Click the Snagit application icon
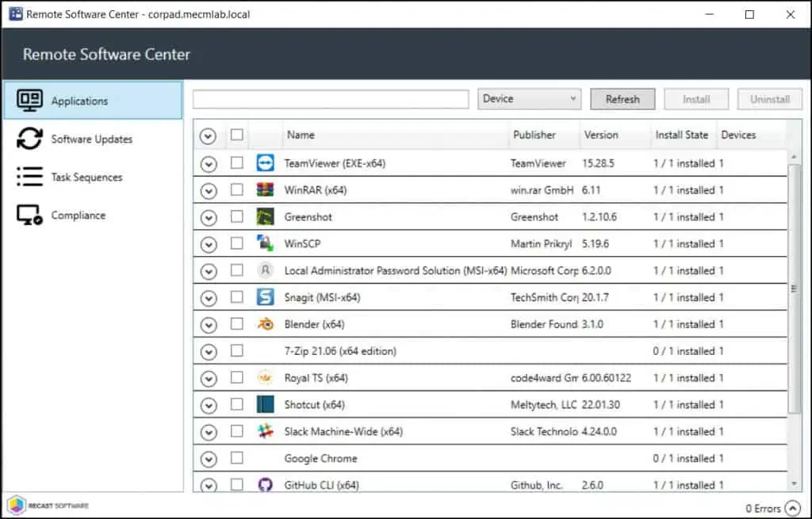Image resolution: width=812 pixels, height=519 pixels. click(x=265, y=297)
